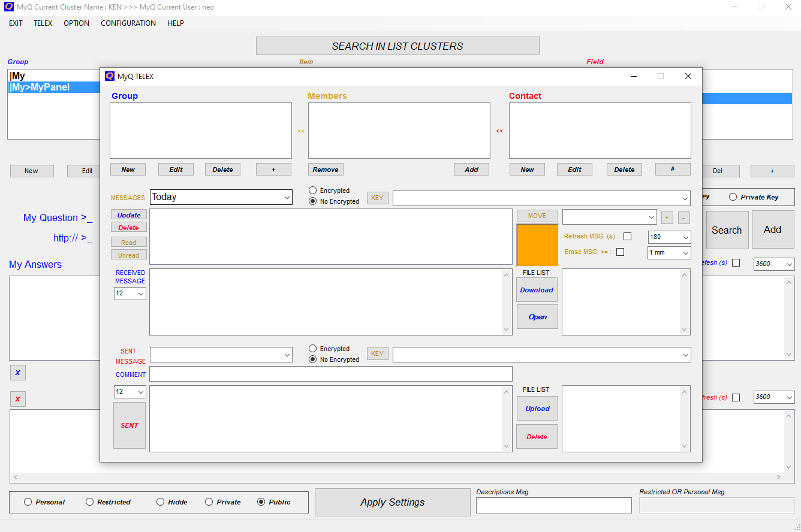Viewport: 801px width, 532px height.
Task: Click the Descriptions Msg input field
Action: [x=554, y=506]
